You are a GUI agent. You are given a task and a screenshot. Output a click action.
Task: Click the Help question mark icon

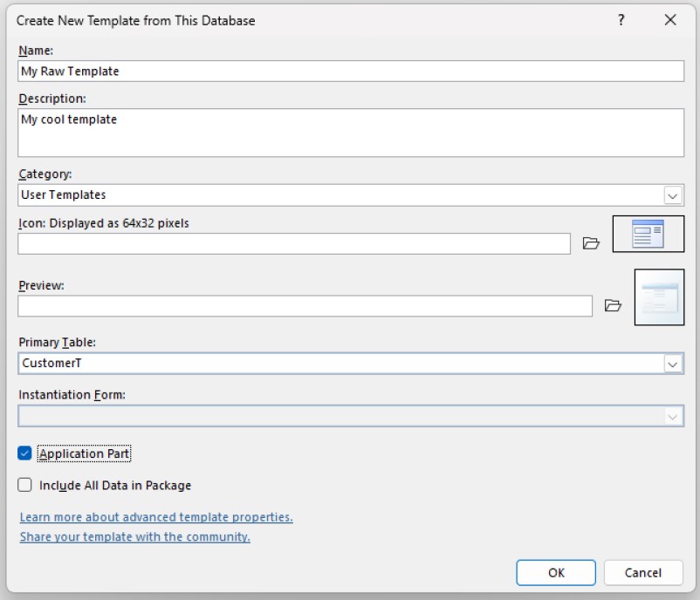click(620, 19)
